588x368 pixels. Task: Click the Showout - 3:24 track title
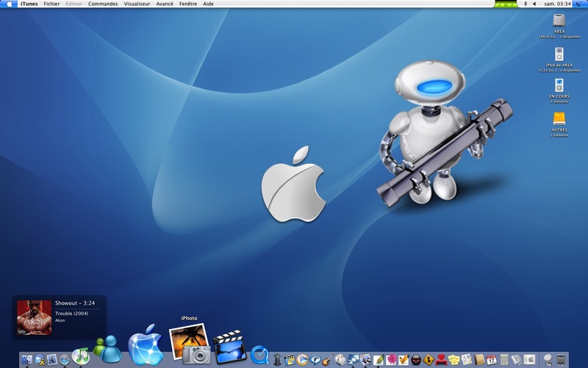coord(75,303)
